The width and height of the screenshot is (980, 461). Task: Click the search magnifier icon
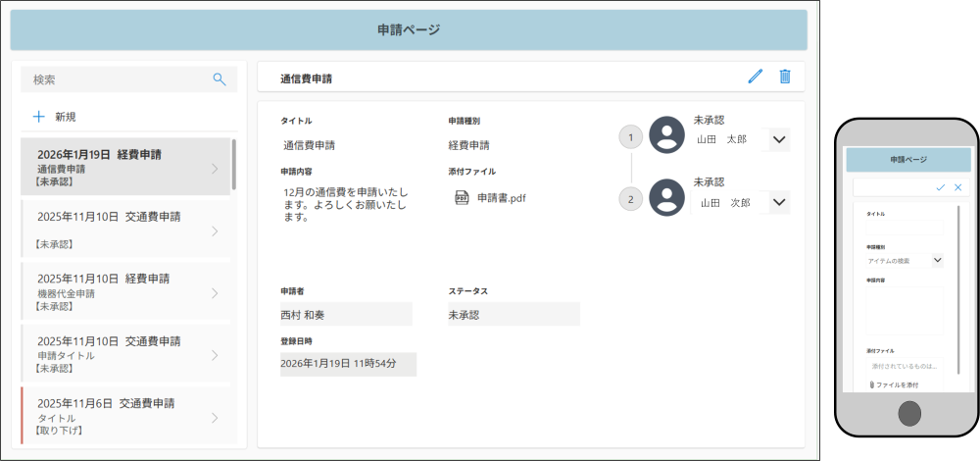[220, 79]
